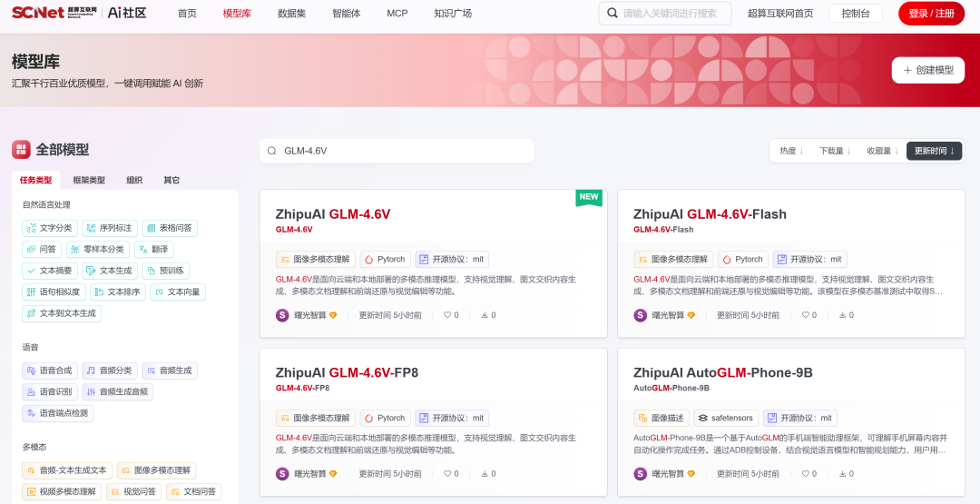
Task: Click the like heart on the ZhipuAI GLM-4.6V card
Action: click(447, 315)
